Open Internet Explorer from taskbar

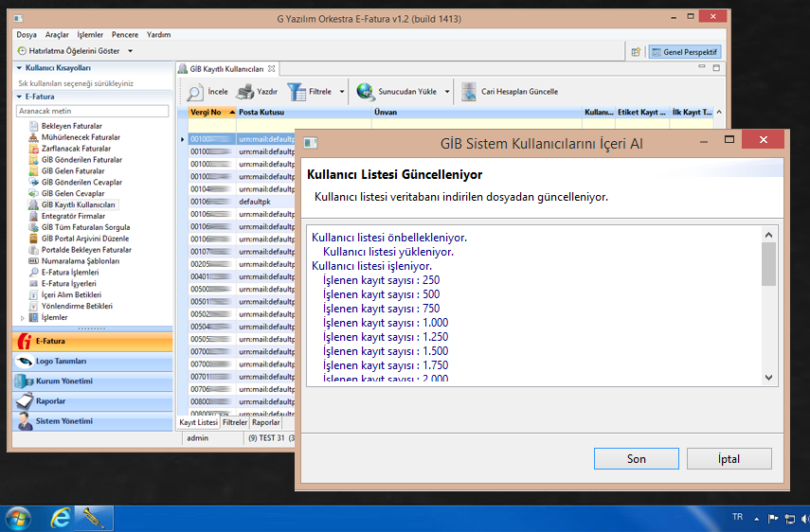click(x=61, y=518)
